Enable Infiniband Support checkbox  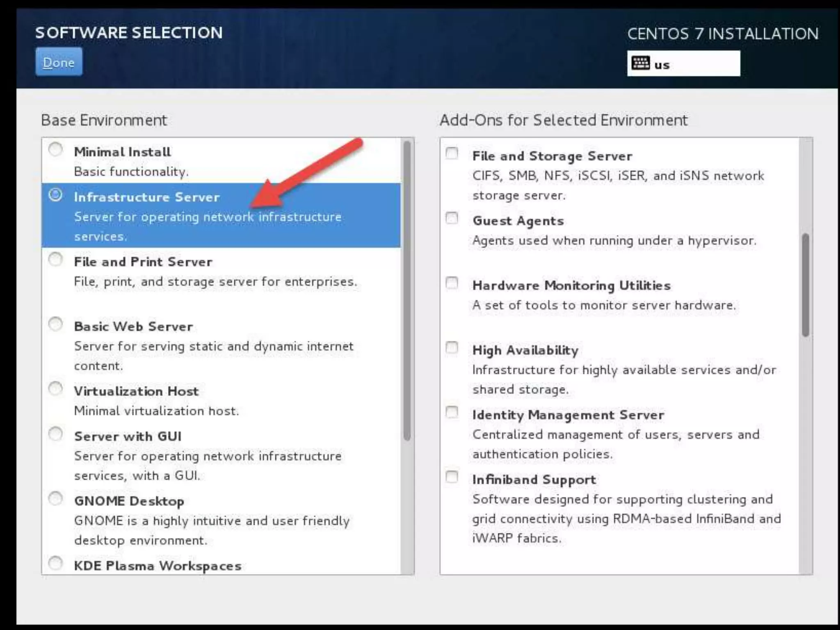tap(452, 477)
